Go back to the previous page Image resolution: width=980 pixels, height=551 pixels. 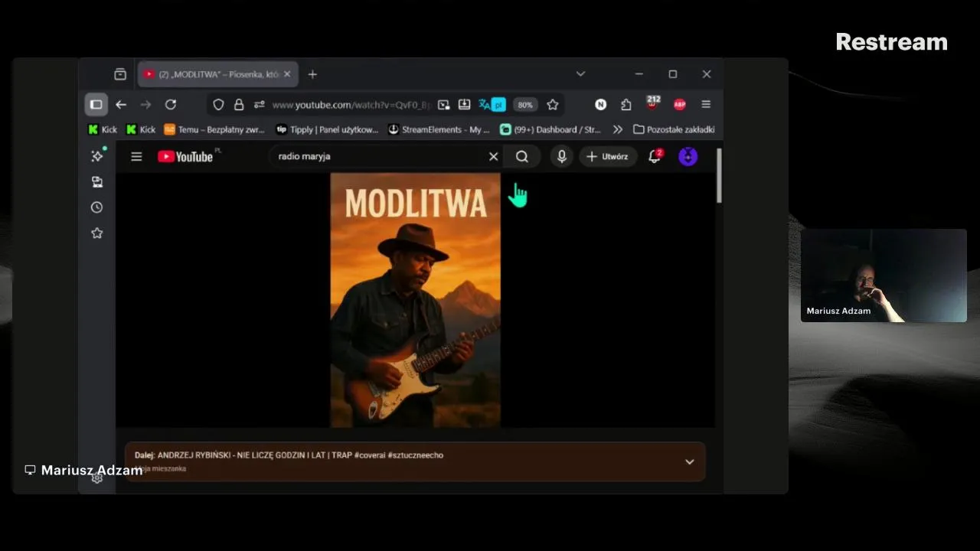click(x=121, y=105)
